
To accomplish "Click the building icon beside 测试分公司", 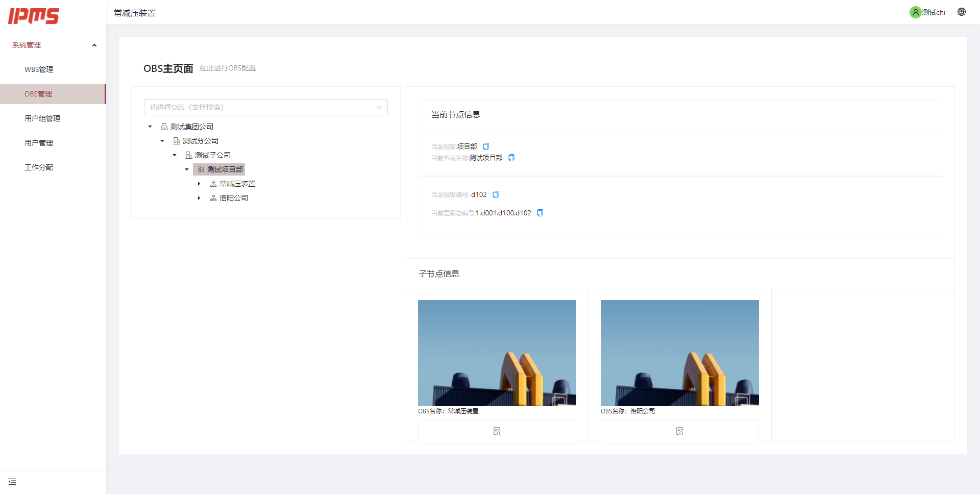I will (177, 141).
